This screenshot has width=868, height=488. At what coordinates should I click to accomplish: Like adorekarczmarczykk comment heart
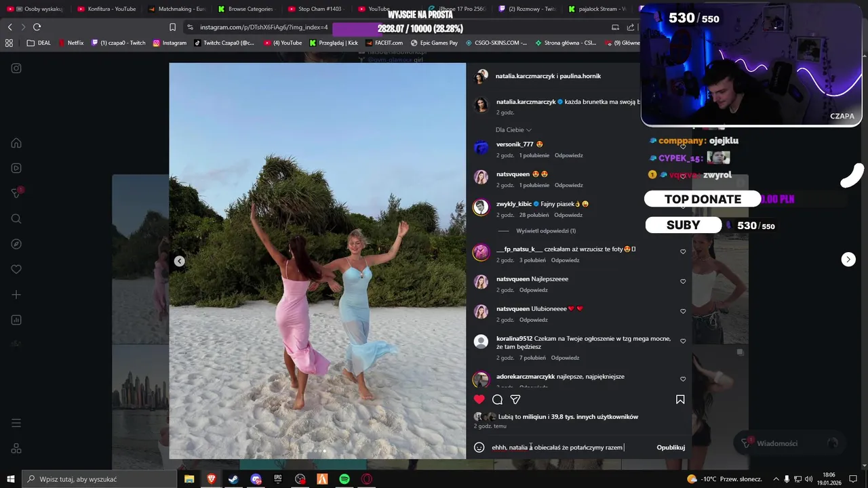683,379
